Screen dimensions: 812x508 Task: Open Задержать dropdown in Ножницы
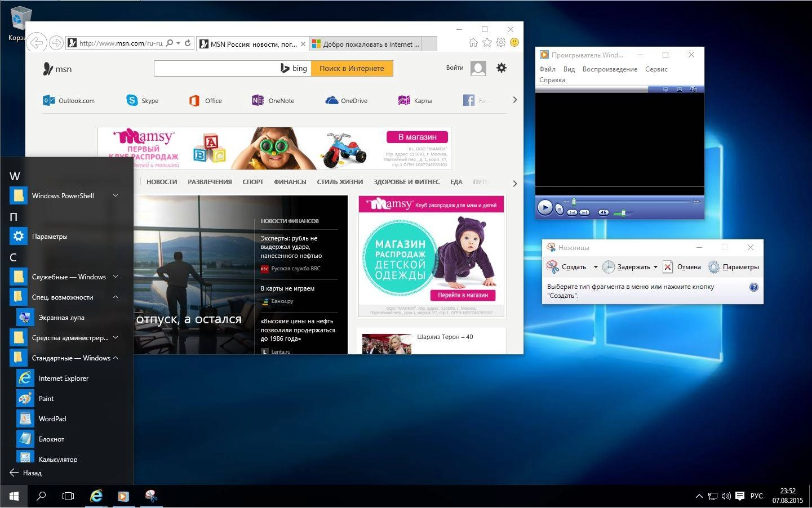click(655, 267)
